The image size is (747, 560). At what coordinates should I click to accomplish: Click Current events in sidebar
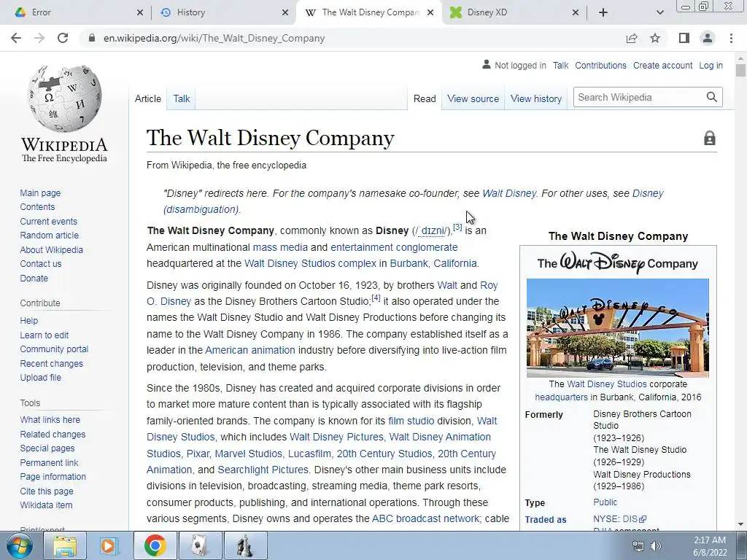pyautogui.click(x=48, y=222)
